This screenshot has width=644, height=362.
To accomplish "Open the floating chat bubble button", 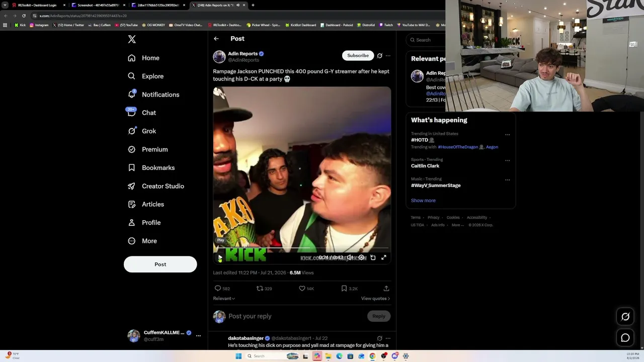I will pyautogui.click(x=625, y=338).
